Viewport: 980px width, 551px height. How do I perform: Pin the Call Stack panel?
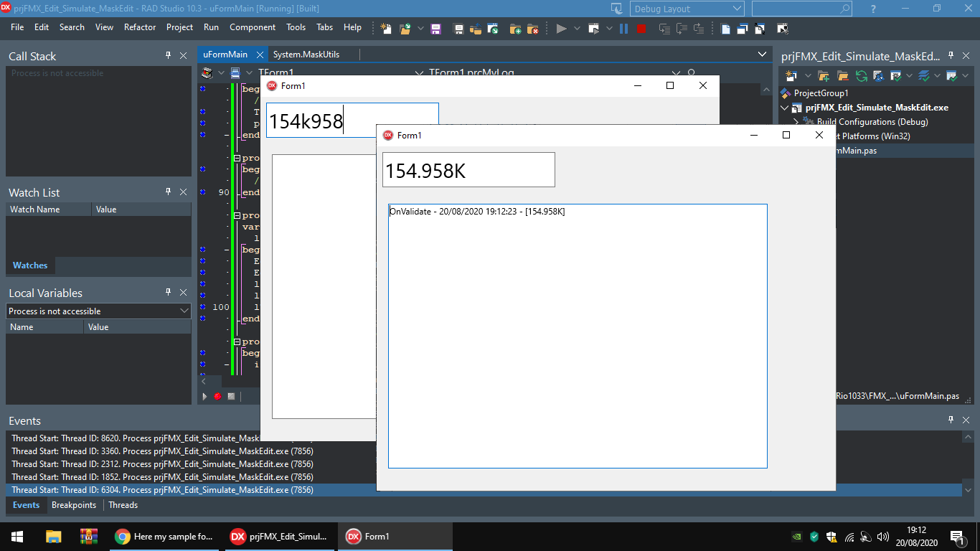[x=169, y=55]
